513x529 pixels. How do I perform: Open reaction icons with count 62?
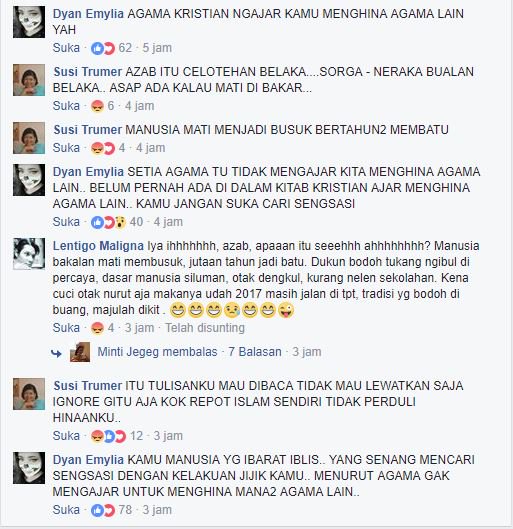click(x=103, y=49)
